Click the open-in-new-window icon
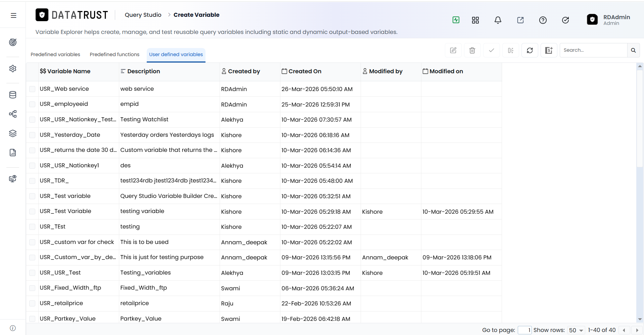The width and height of the screenshot is (644, 335). [520, 20]
